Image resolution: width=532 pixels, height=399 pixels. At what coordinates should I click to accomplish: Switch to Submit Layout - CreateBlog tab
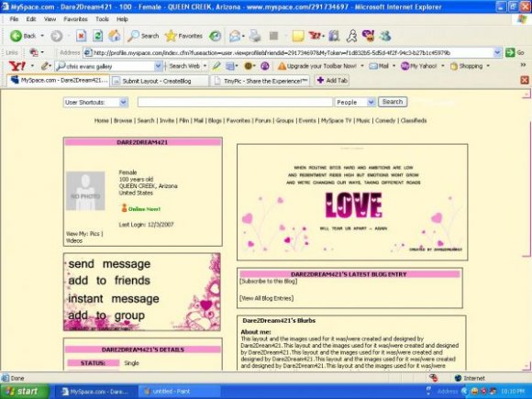click(x=160, y=81)
